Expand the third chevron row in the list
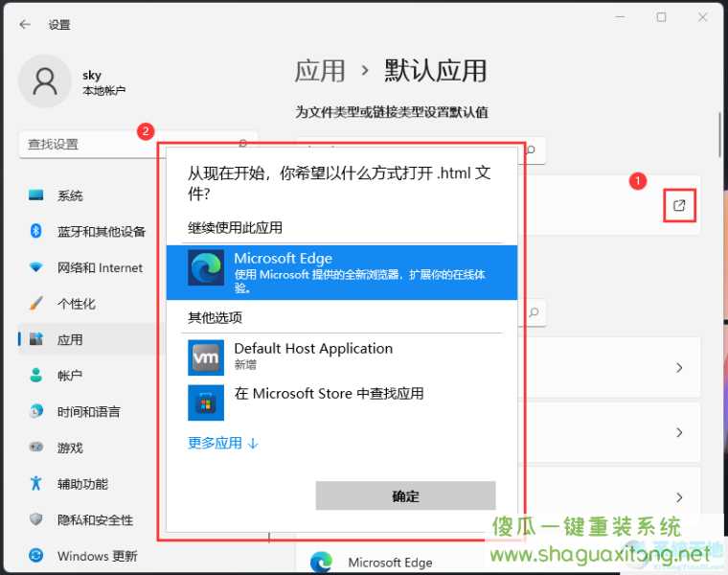728x575 pixels. (x=679, y=497)
